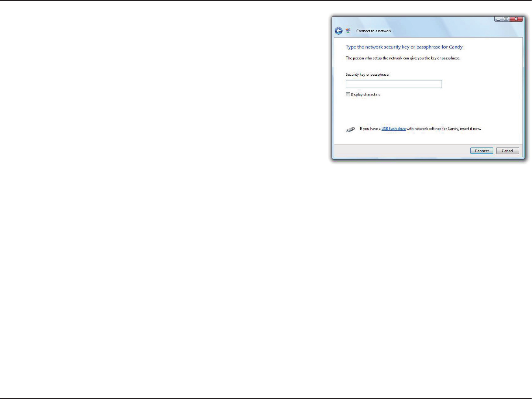The height and width of the screenshot is (399, 532).
Task: Click the Connect button
Action: coord(482,151)
